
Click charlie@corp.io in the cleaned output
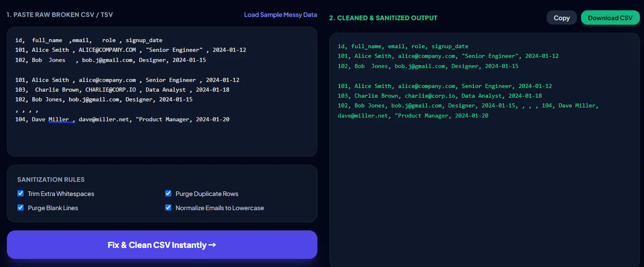[x=430, y=96]
